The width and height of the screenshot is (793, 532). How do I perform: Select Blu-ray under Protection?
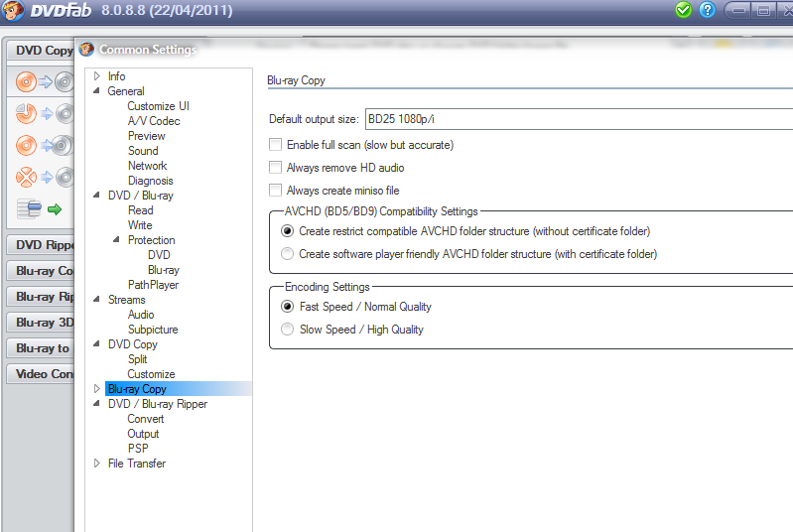point(164,270)
